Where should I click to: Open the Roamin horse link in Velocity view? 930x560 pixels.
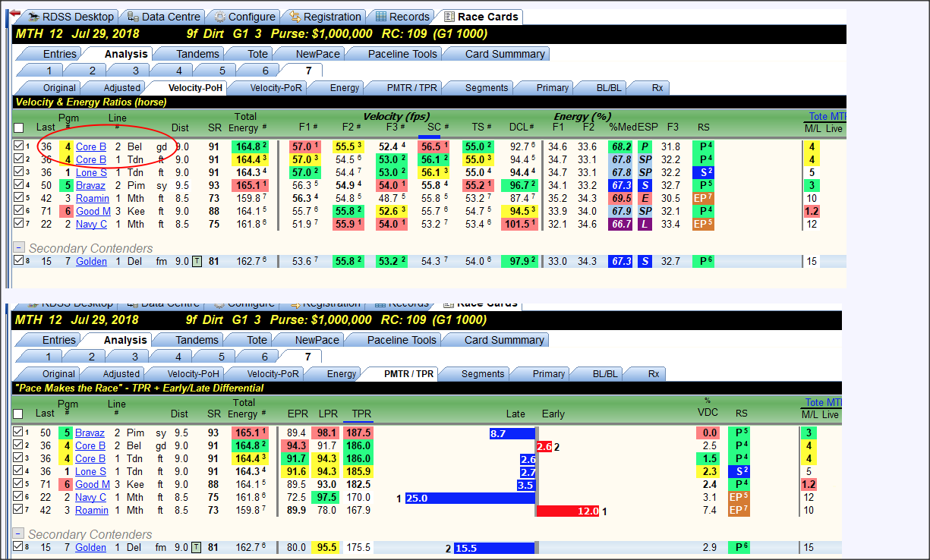pos(93,198)
